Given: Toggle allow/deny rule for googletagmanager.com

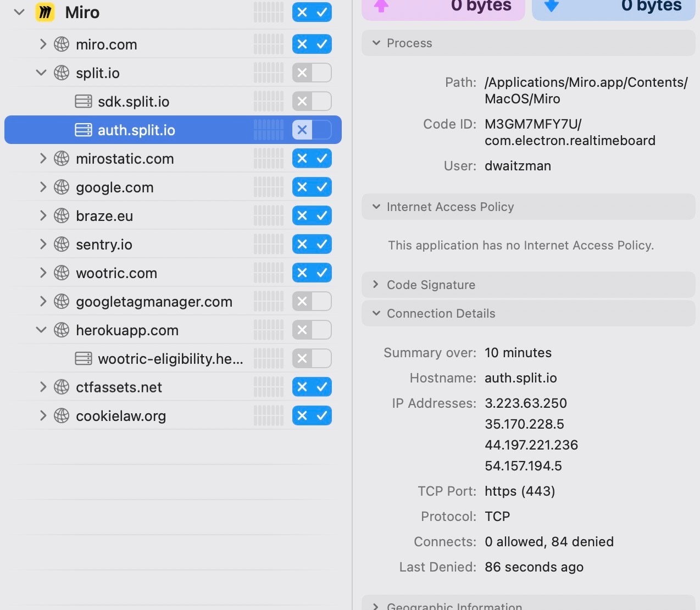Looking at the screenshot, I should click(x=312, y=301).
